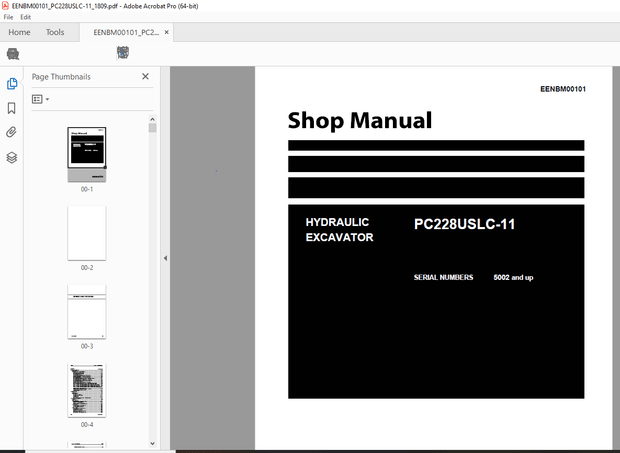
Task: Select page thumbnail 00-4
Action: pos(87,390)
